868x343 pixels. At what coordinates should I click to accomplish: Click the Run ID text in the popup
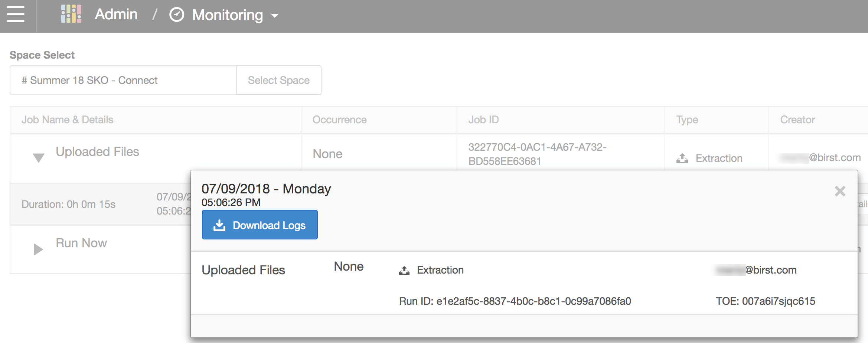(x=515, y=301)
